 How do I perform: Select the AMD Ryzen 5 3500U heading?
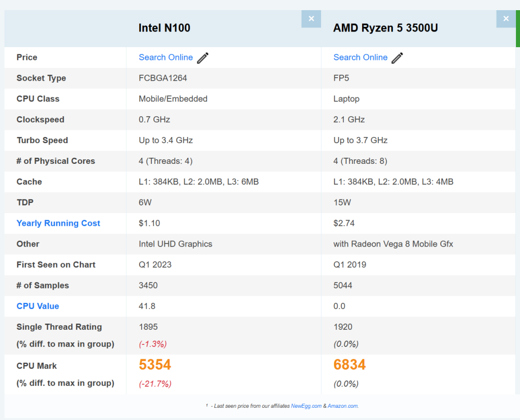pyautogui.click(x=385, y=28)
